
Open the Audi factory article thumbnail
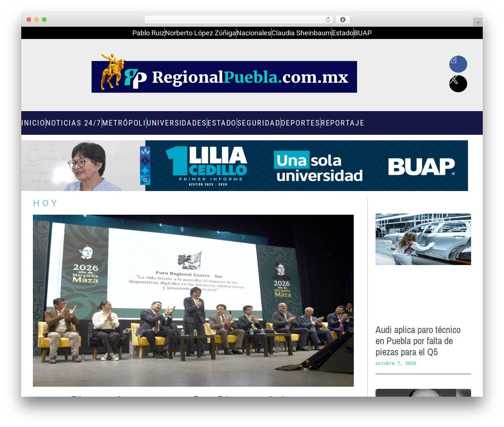pyautogui.click(x=423, y=239)
